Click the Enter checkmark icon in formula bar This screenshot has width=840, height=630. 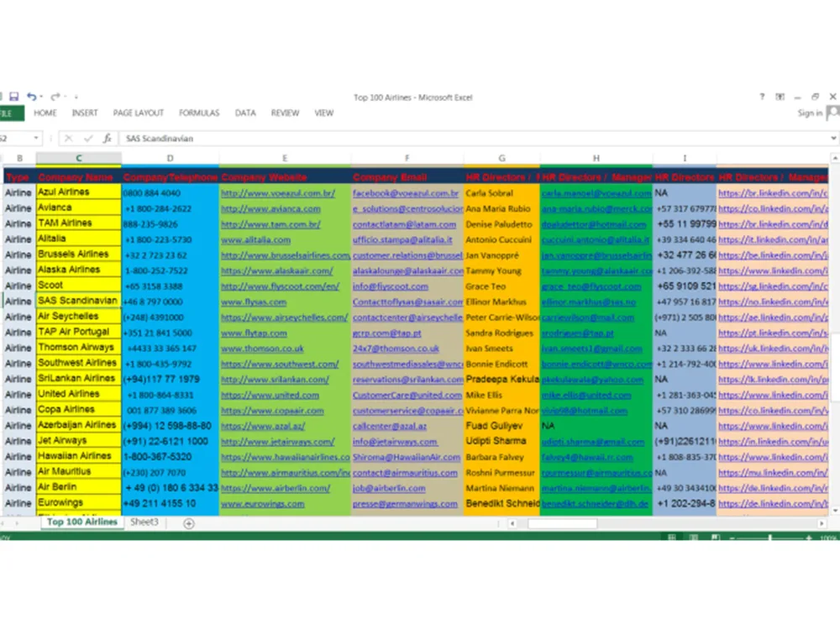pos(88,139)
